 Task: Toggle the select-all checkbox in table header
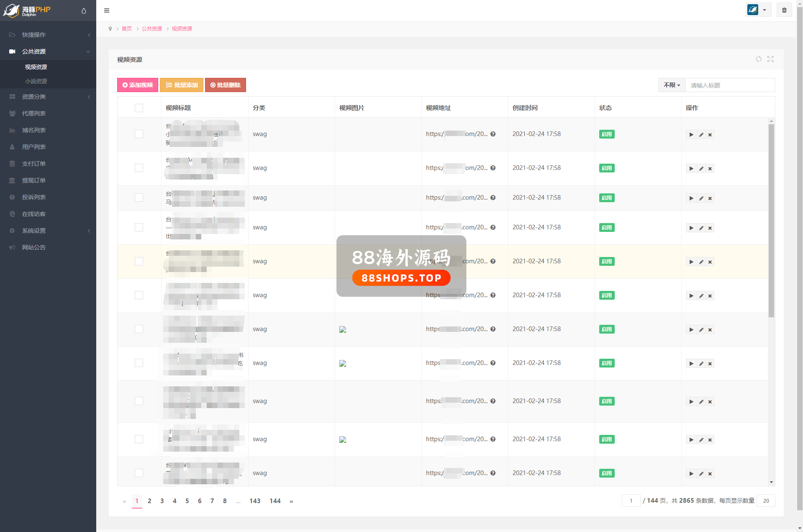(x=139, y=108)
